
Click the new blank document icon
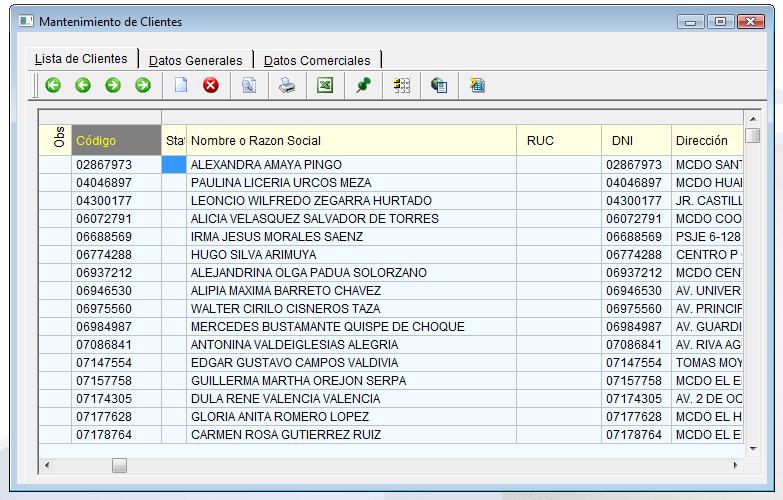pyautogui.click(x=181, y=86)
